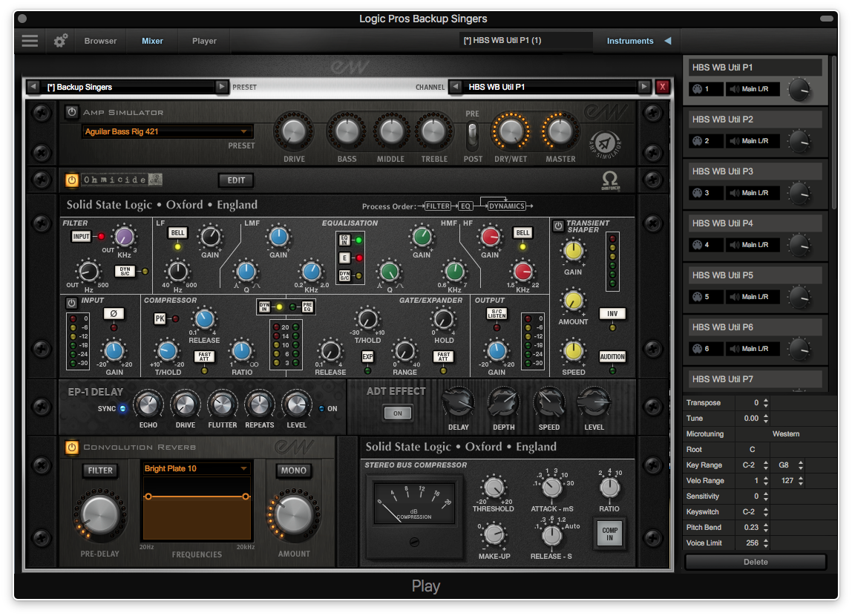Toggle Amp Simulator power button

(72, 112)
